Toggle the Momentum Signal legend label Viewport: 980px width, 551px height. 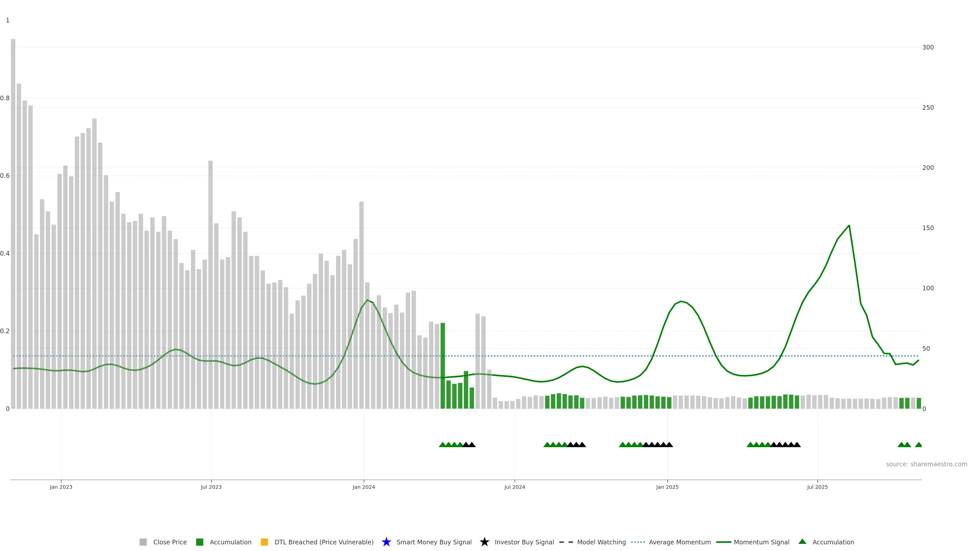(x=761, y=542)
